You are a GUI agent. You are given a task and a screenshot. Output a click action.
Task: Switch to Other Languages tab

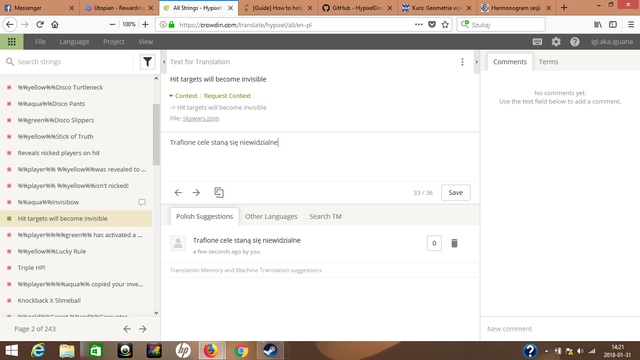click(x=271, y=216)
